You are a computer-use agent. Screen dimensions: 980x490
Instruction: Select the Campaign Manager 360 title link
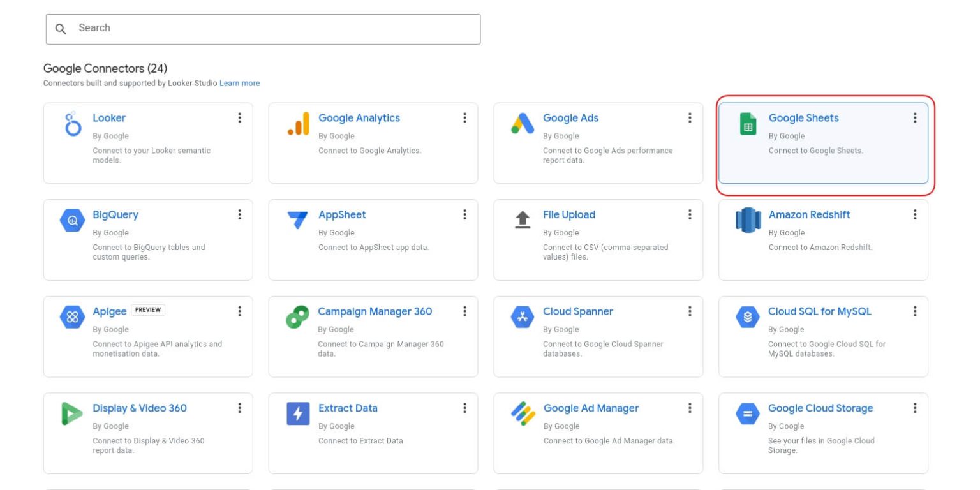tap(375, 311)
